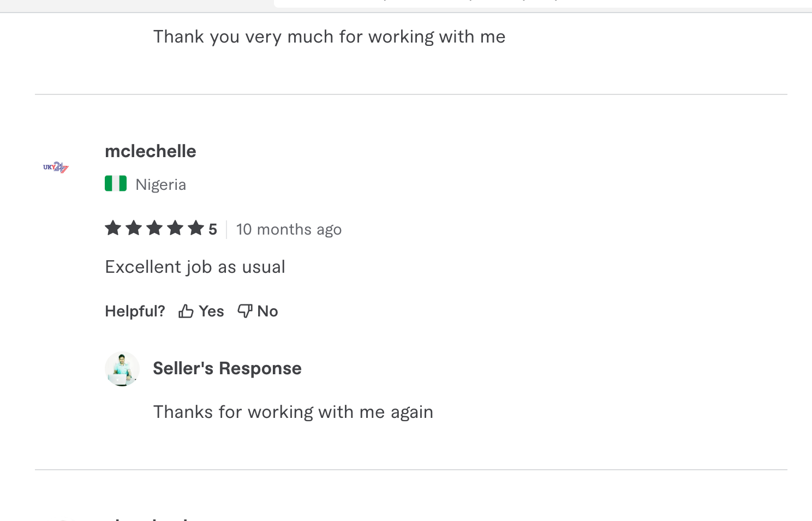Viewport: 812px width, 521px height.
Task: Mark the review helpful with Yes
Action: click(x=211, y=311)
